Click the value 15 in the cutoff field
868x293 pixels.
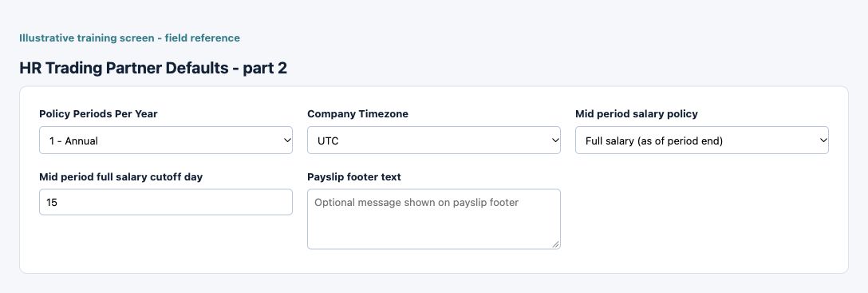[52, 202]
